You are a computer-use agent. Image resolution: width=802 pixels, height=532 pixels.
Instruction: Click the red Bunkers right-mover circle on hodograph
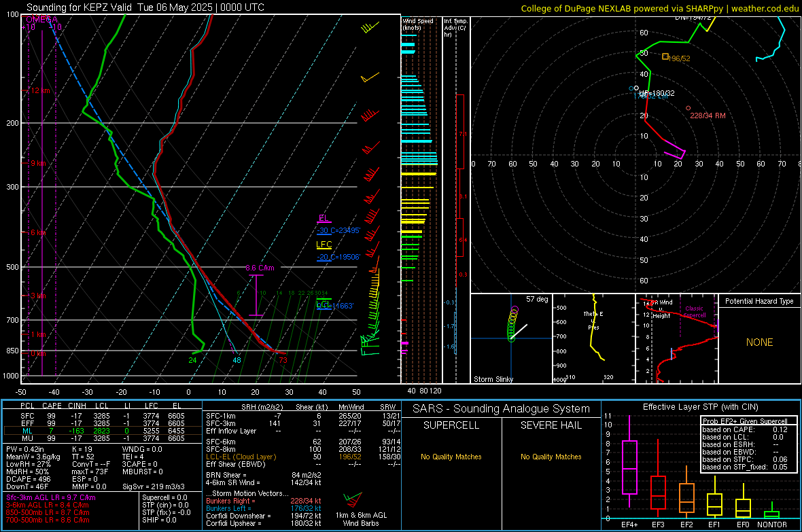[688, 108]
